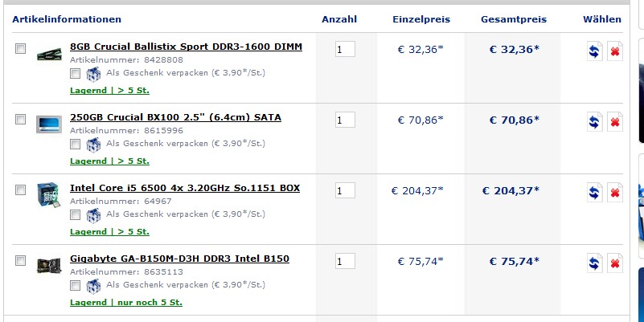This screenshot has width=644, height=322.
Task: Open Intel Core i5 6500 product page
Action: click(185, 188)
